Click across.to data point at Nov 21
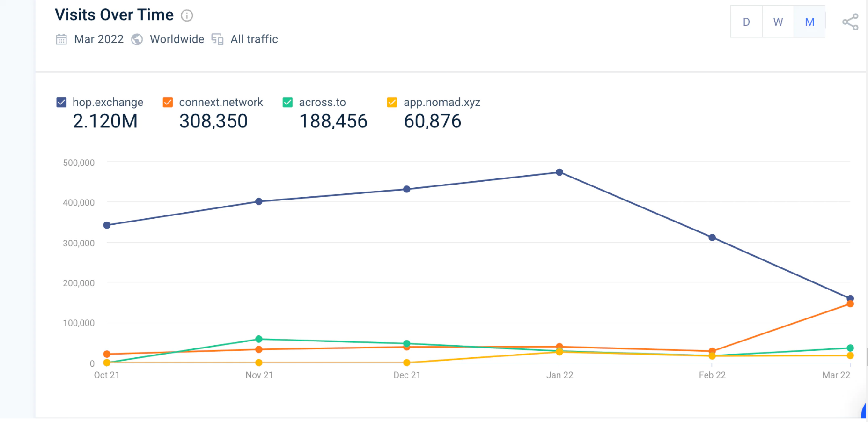This screenshot has width=868, height=422. pyautogui.click(x=259, y=339)
